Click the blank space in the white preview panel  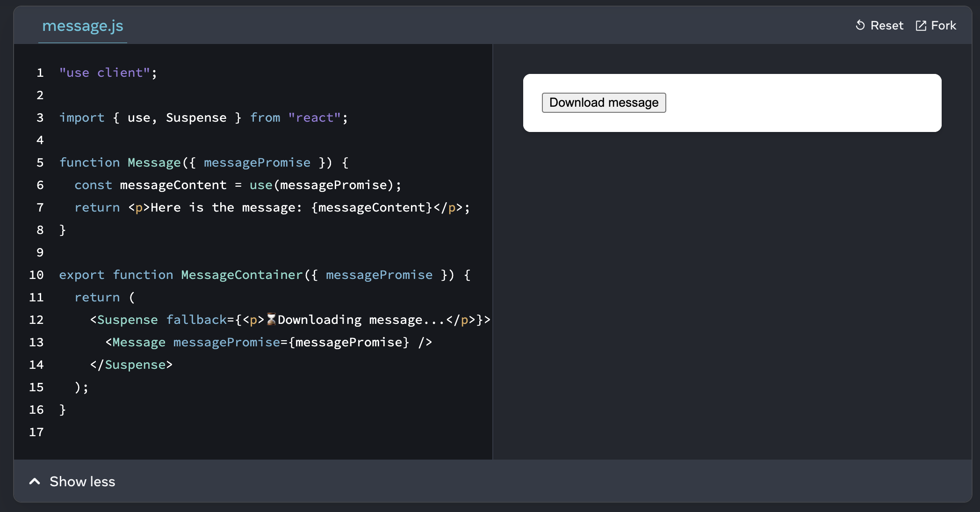tap(804, 103)
